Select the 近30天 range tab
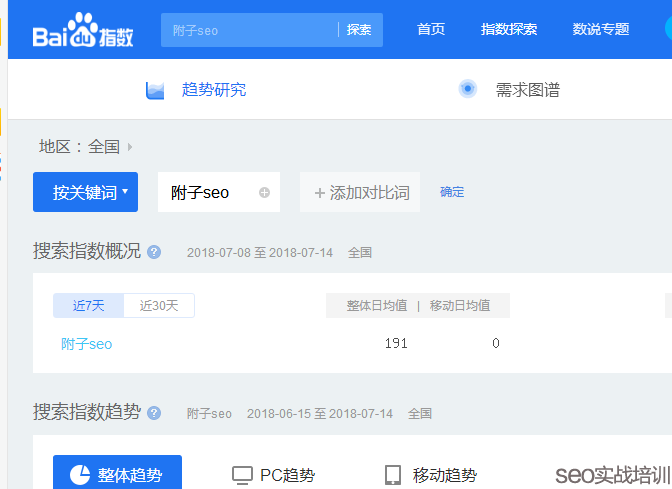Viewport: 672px width, 489px height. pyautogui.click(x=159, y=306)
